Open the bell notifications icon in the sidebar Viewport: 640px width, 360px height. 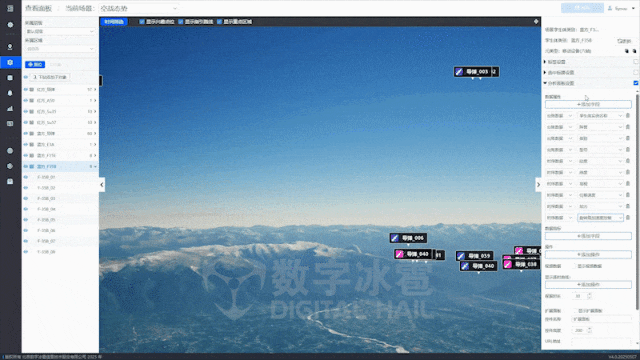click(10, 93)
